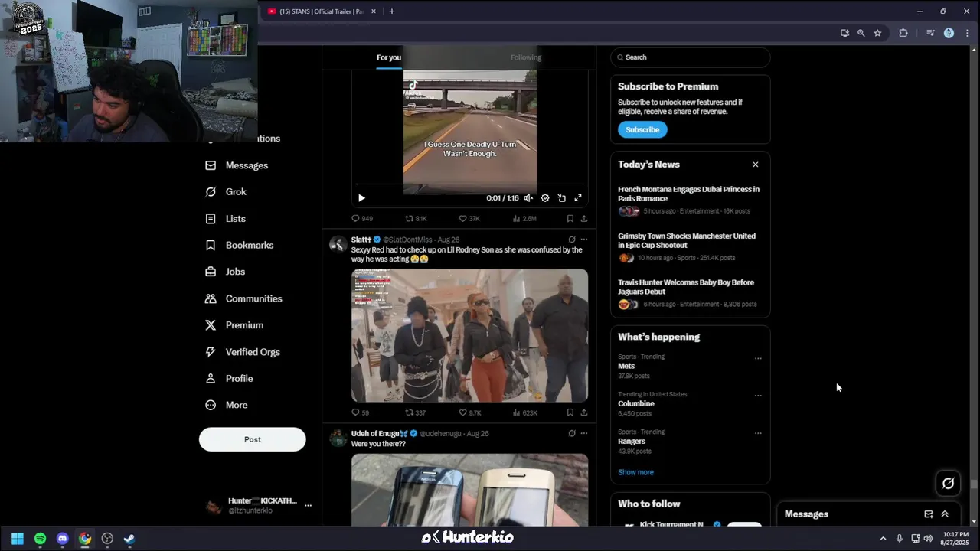This screenshot has width=980, height=551.
Task: Expand the video to fullscreen
Action: point(578,198)
